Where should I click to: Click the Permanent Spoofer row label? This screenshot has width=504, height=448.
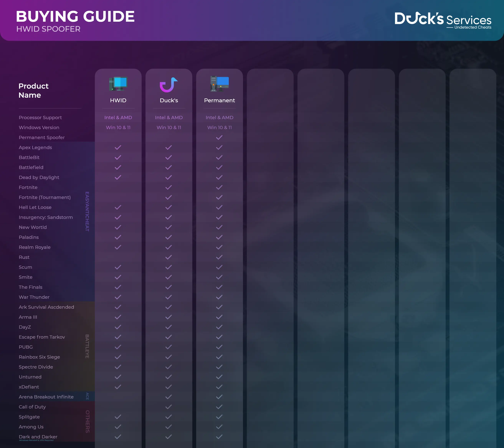(42, 138)
